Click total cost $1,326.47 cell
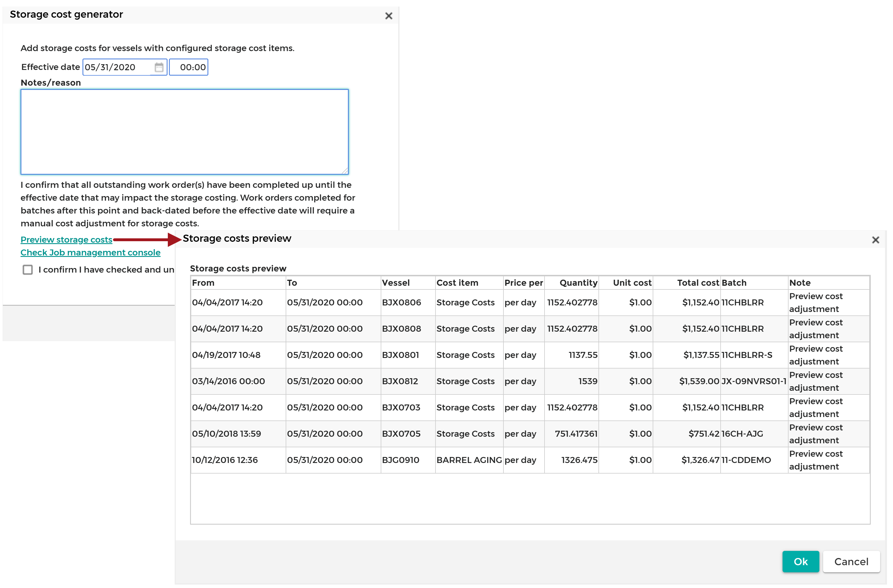Screen dimensions: 893x588 [x=687, y=460]
